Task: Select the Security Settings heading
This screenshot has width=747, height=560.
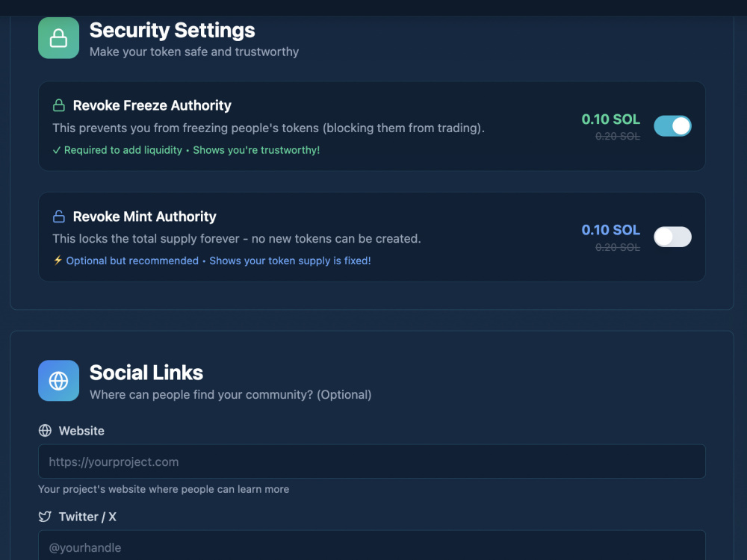Action: [173, 31]
